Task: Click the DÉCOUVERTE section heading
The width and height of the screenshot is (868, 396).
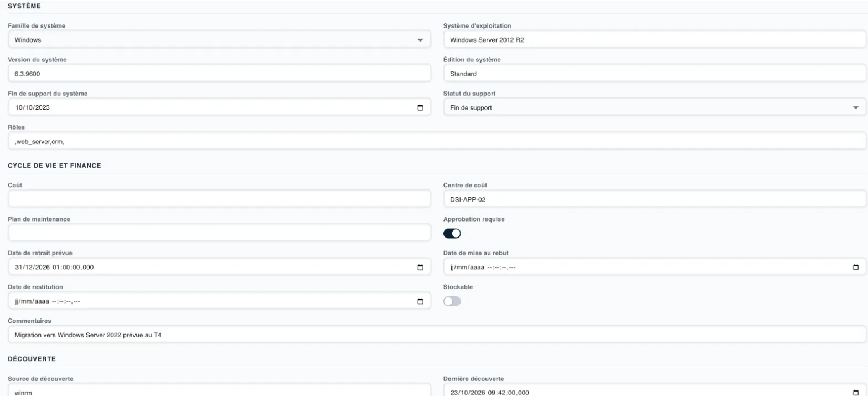Action: 32,359
